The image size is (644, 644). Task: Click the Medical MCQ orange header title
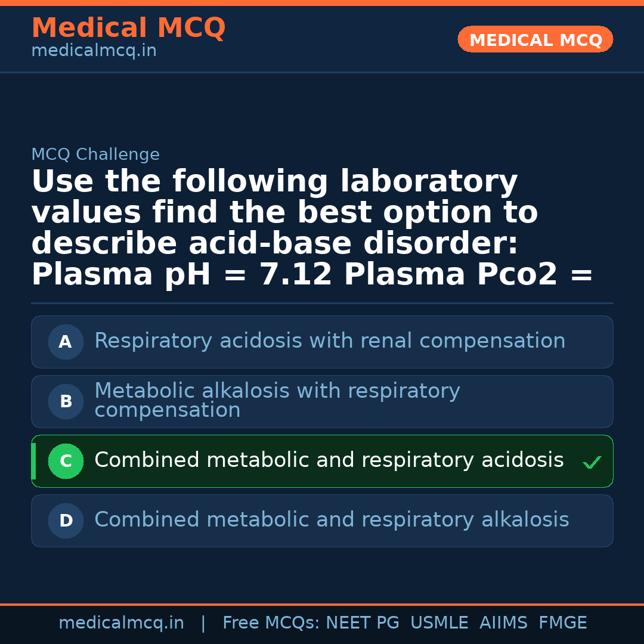[128, 28]
